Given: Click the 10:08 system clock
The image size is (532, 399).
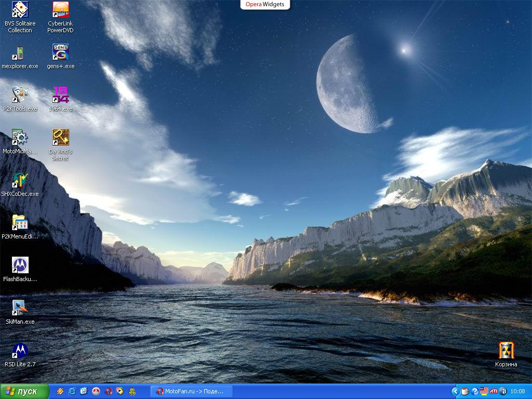Looking at the screenshot, I should 518,392.
